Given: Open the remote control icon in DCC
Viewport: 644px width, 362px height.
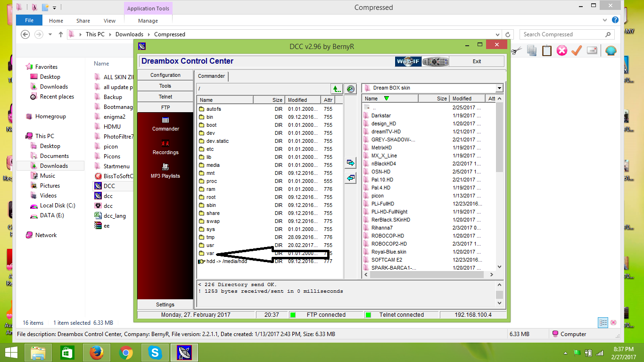Looking at the screenshot, I should pos(435,61).
